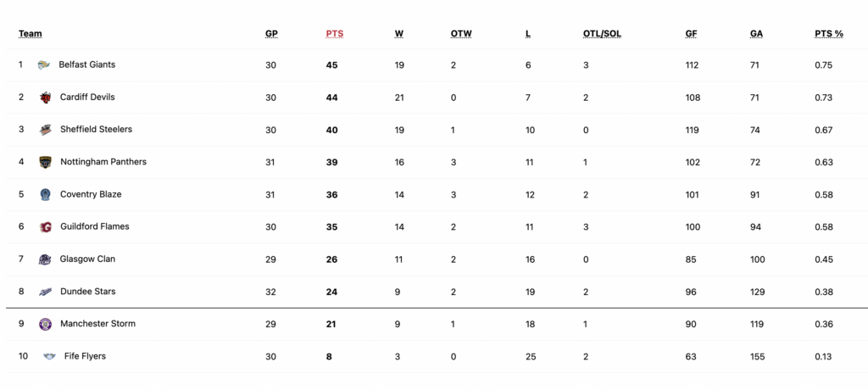The image size is (868, 390).
Task: Click the Cardiff Devils team logo
Action: tap(46, 97)
